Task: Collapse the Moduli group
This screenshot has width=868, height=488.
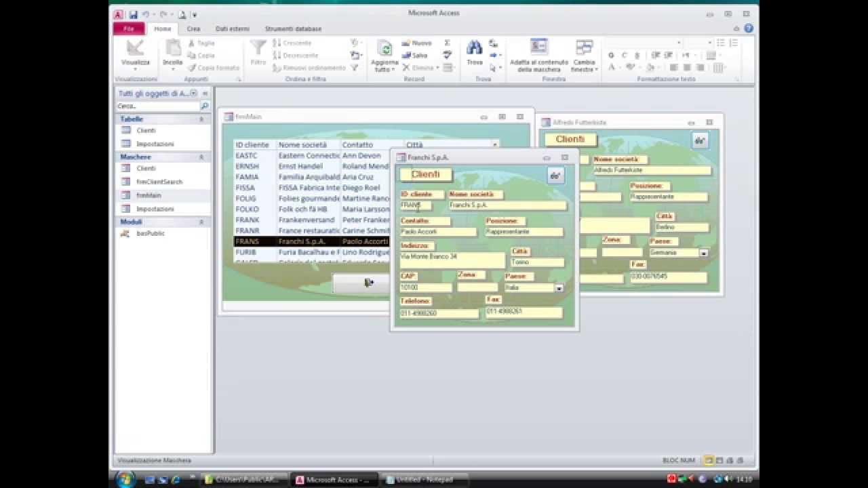Action: pyautogui.click(x=201, y=222)
